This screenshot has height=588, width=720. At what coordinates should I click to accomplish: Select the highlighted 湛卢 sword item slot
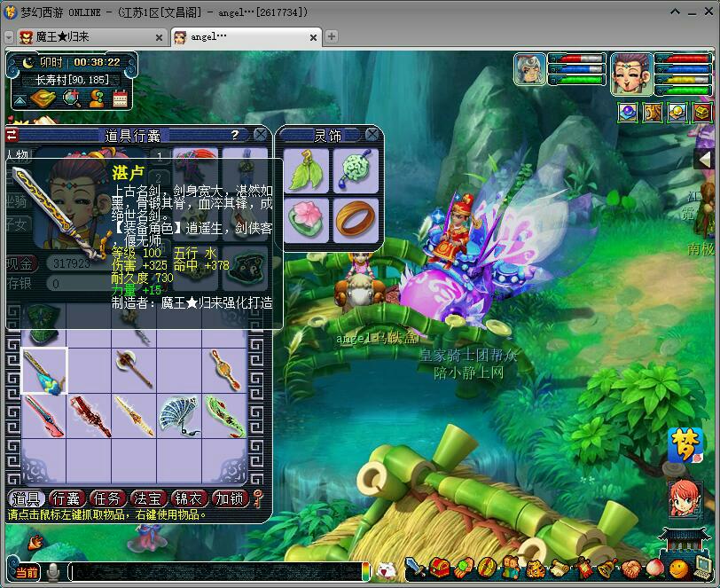click(44, 372)
